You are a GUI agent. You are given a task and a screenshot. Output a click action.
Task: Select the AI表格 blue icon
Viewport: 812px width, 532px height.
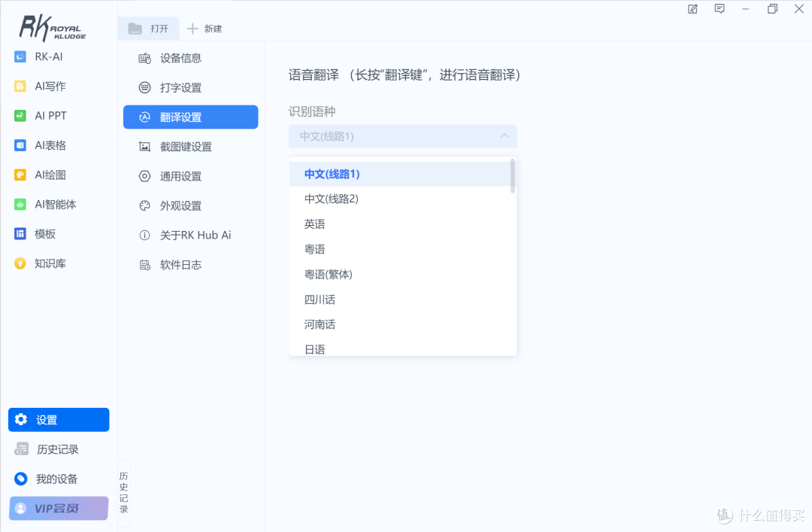pyautogui.click(x=20, y=145)
